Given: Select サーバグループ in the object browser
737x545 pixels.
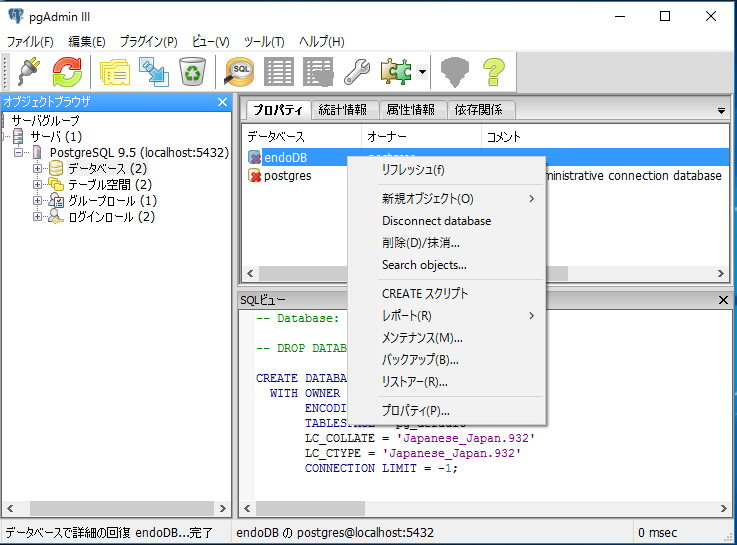Looking at the screenshot, I should (46, 120).
